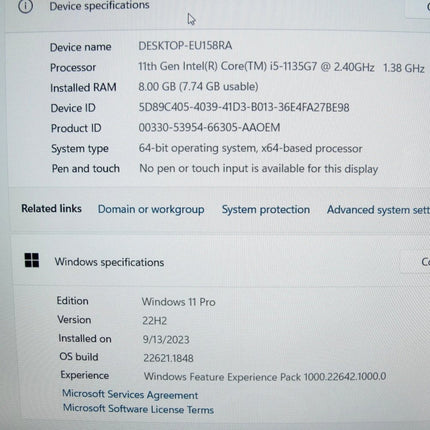Click the Copy button for Device specifications
This screenshot has height=430, width=430.
418,7
